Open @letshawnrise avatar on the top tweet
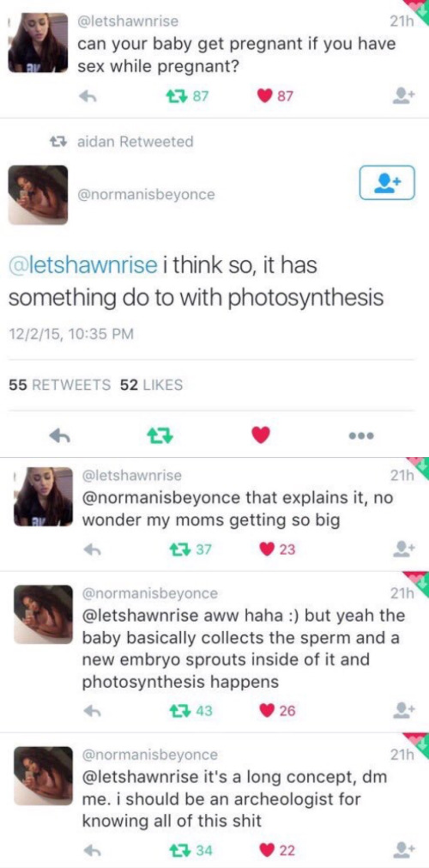This screenshot has width=429, height=868. tap(38, 43)
